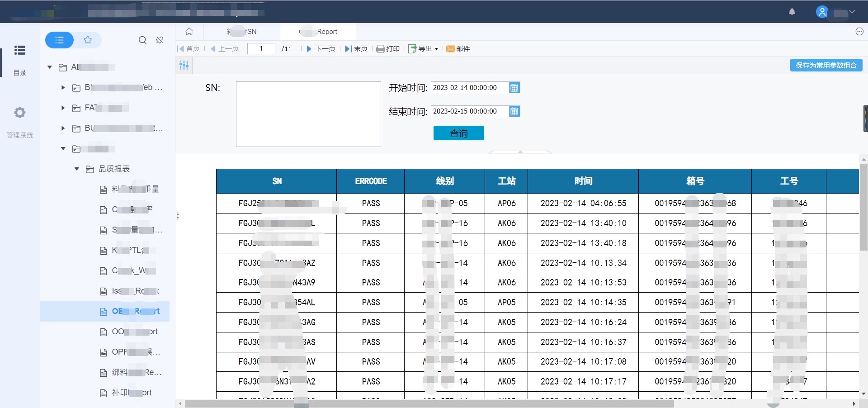The height and width of the screenshot is (408, 868).
Task: Go to 上一页 previous page
Action: click(225, 49)
